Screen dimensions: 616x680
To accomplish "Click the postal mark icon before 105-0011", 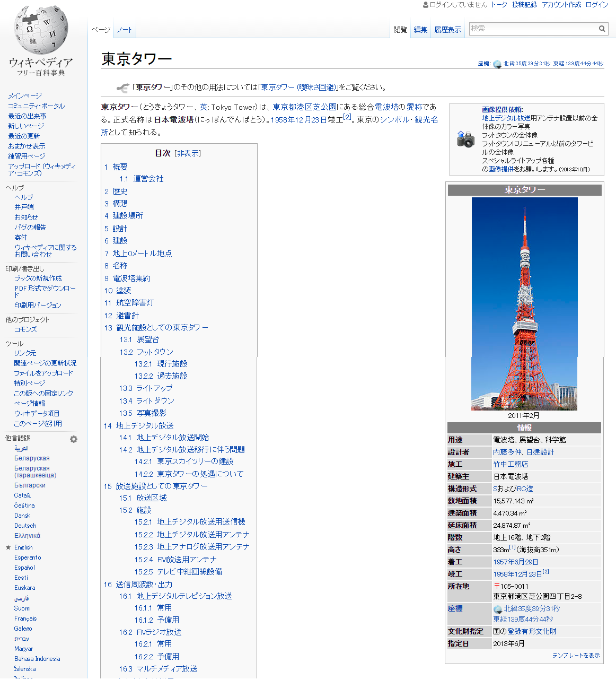I will point(497,586).
